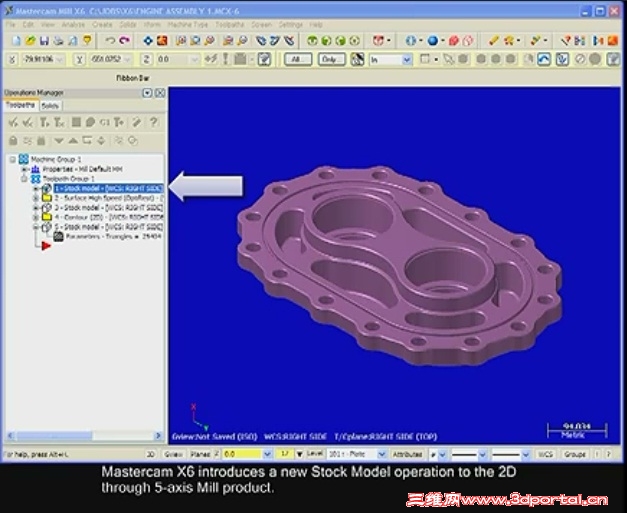The image size is (627, 513).
Task: Switch to the Solids tab
Action: [50, 106]
